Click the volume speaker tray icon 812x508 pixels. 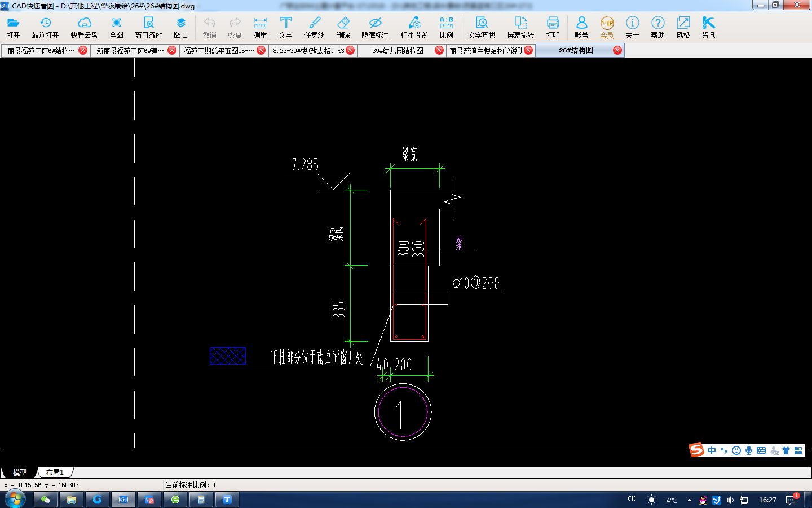click(730, 500)
